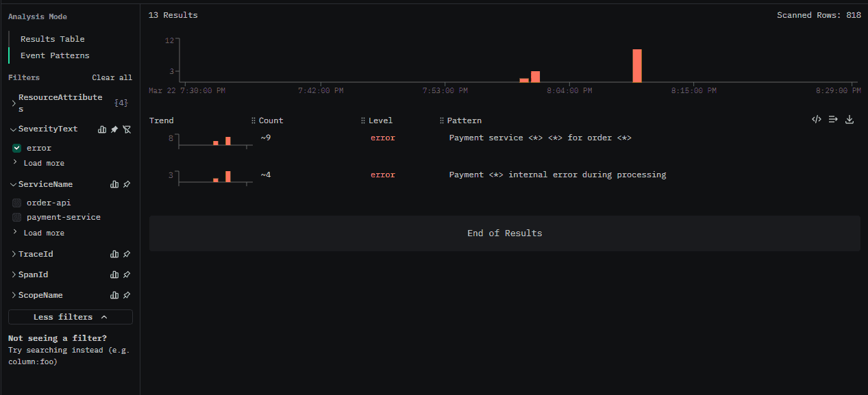Expand the SpanId filter group

click(x=14, y=275)
